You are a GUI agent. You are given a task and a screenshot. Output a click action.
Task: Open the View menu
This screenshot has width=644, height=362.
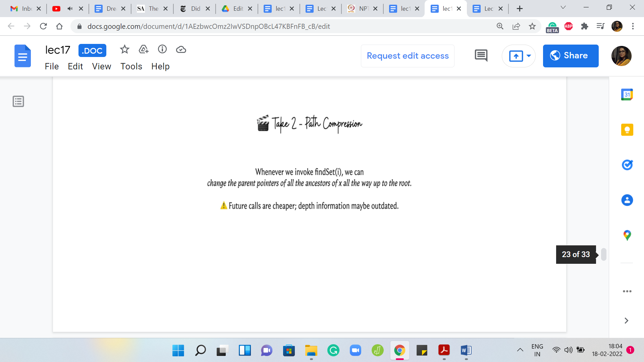pyautogui.click(x=101, y=66)
